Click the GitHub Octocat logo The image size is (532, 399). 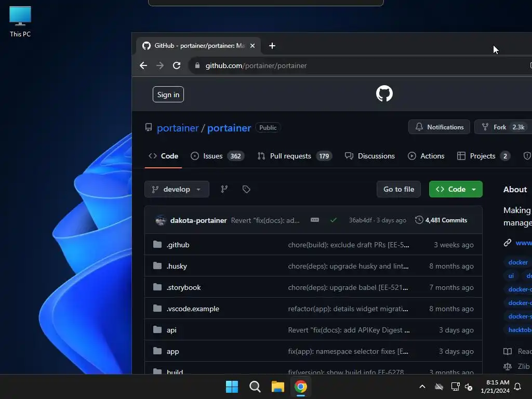[x=384, y=94]
